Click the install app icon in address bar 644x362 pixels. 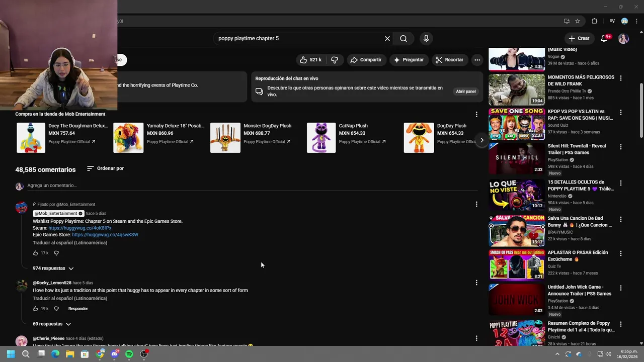point(567,21)
